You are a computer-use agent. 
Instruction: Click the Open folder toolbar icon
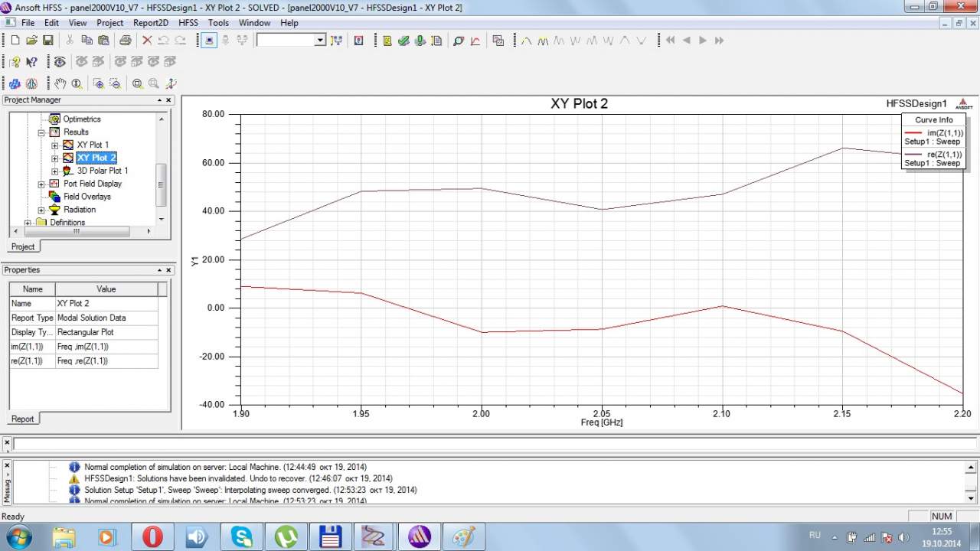click(x=31, y=41)
